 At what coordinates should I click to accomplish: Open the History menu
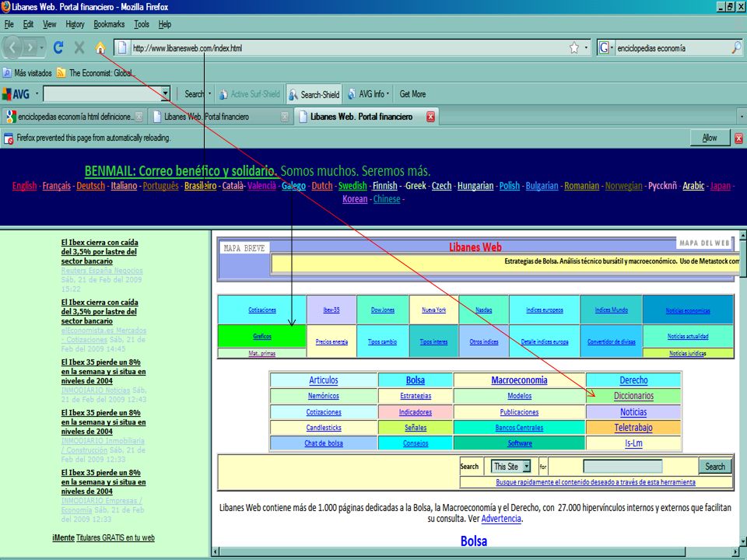[75, 24]
